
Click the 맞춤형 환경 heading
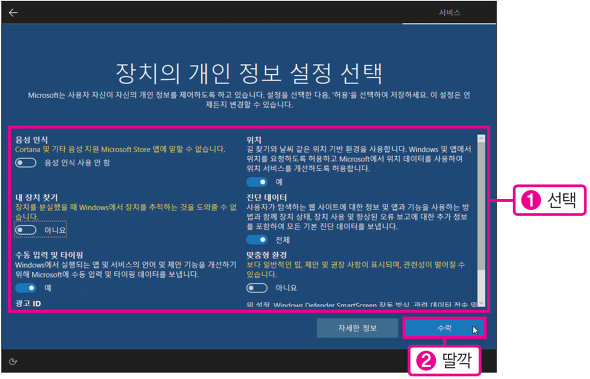coord(267,255)
